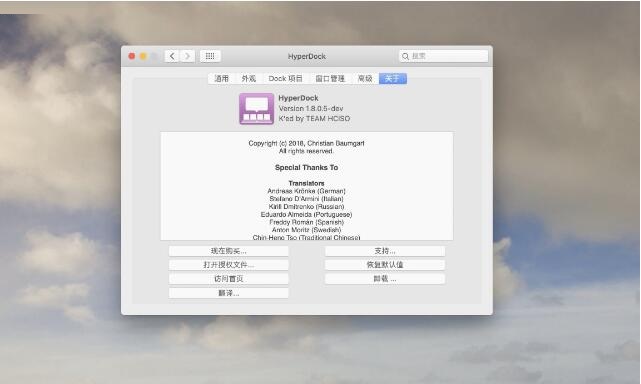
Task: Select the 关于 tab
Action: (392, 79)
